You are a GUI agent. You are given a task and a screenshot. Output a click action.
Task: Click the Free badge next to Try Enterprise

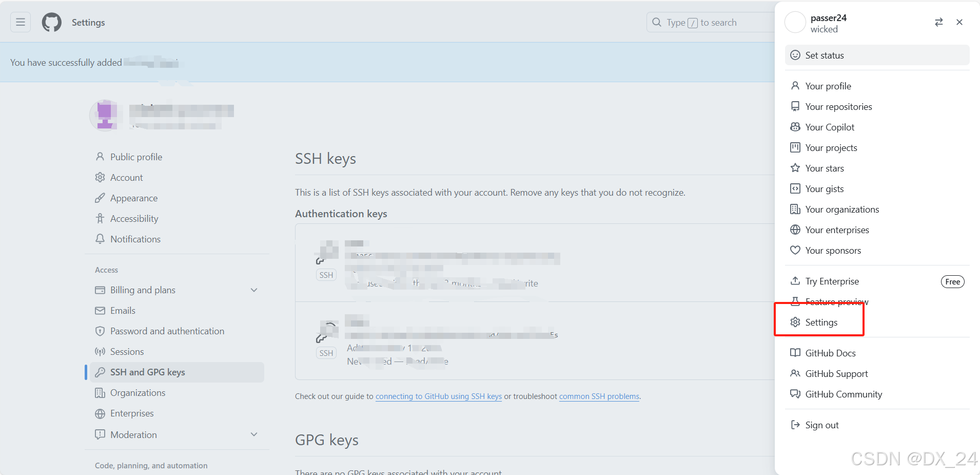[953, 281]
